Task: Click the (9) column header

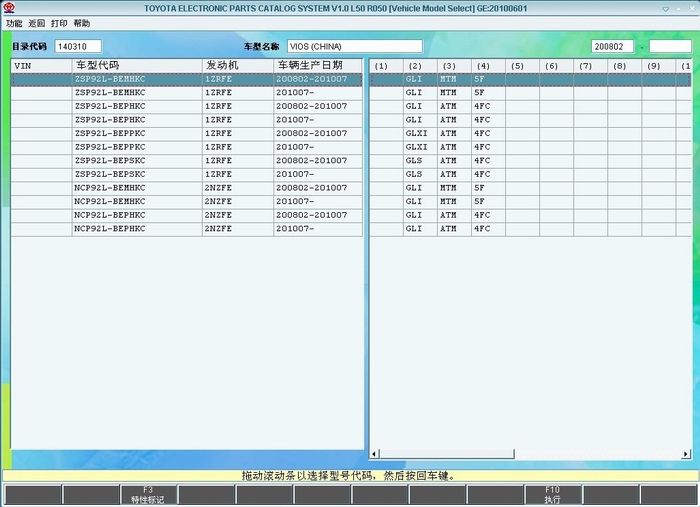Action: pos(658,66)
